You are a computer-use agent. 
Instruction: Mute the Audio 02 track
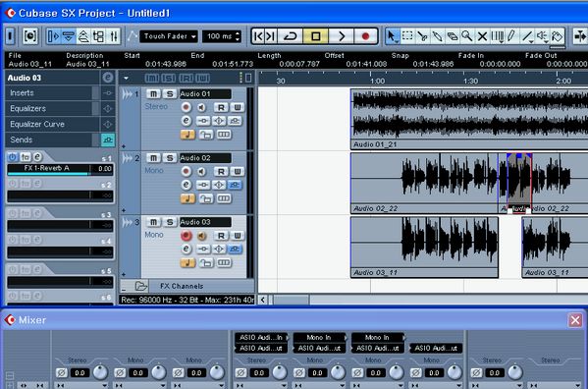153,158
